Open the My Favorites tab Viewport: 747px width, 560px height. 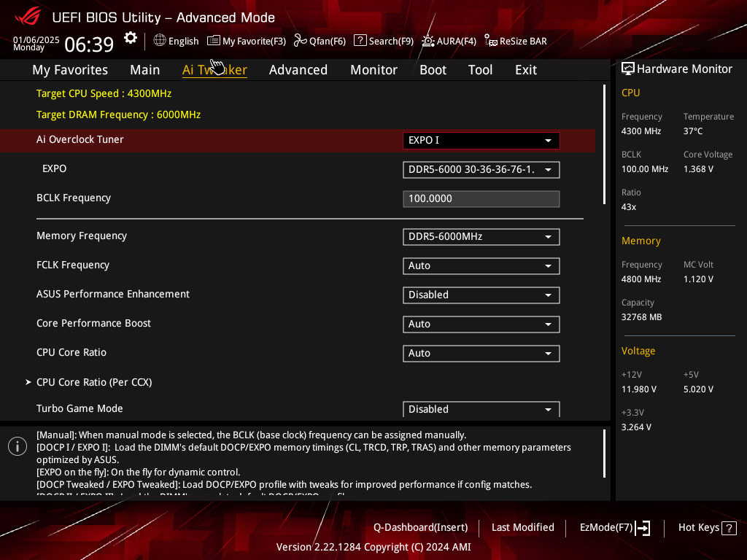pyautogui.click(x=70, y=70)
